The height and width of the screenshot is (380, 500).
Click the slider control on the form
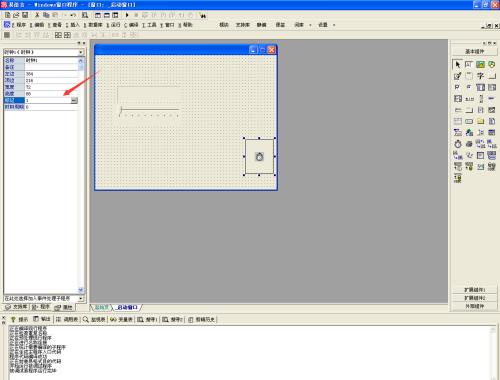tap(149, 111)
